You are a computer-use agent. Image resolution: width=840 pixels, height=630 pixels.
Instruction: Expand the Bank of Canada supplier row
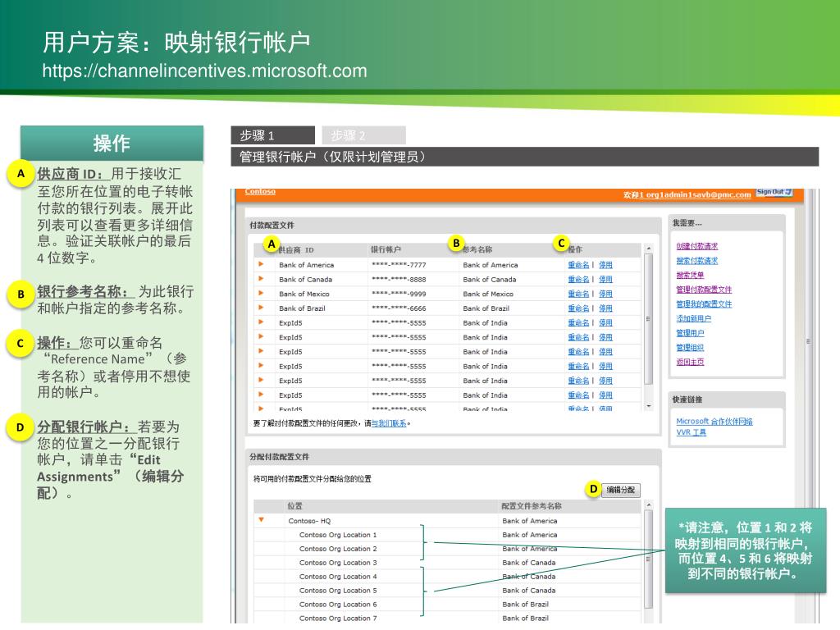(x=261, y=279)
